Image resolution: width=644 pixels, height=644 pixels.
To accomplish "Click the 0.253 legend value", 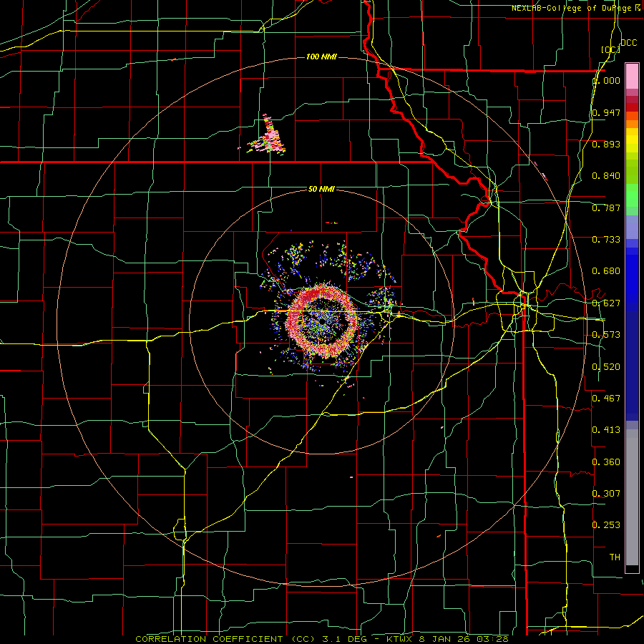I will tap(606, 525).
